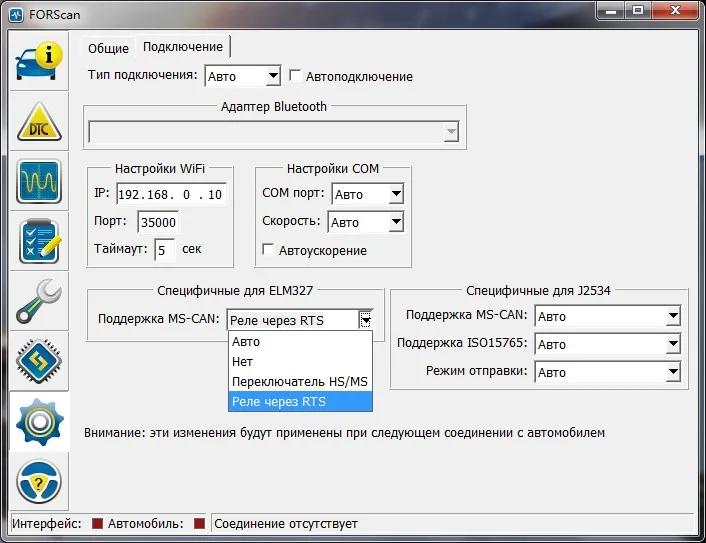
Task: Open the tests checklist section
Action: point(39,241)
